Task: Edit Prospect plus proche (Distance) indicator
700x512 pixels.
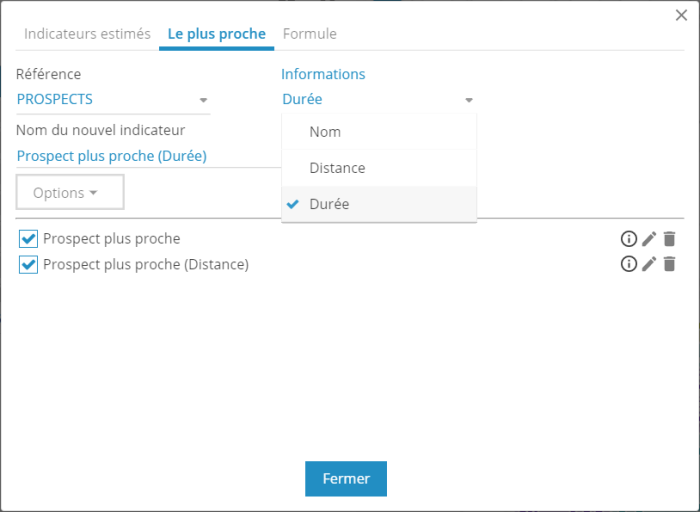Action: 649,264
